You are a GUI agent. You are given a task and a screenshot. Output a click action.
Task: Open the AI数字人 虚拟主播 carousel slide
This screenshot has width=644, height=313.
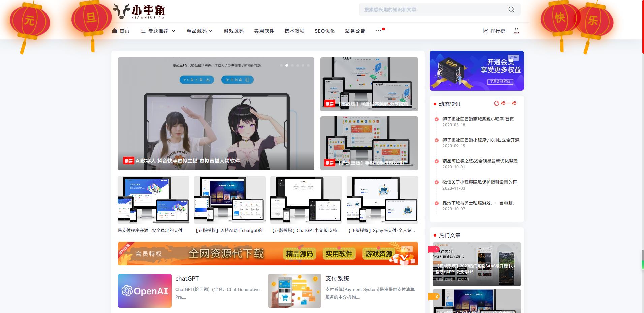pos(216,114)
